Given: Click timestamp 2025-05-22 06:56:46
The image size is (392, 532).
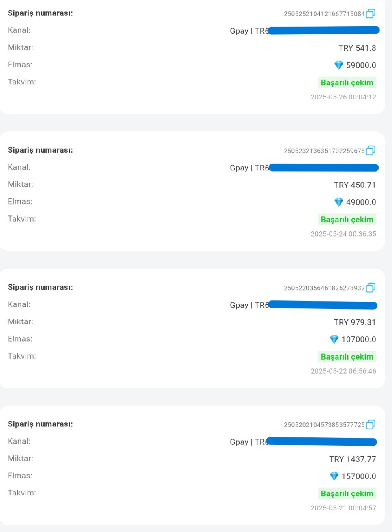Looking at the screenshot, I should point(343,371).
